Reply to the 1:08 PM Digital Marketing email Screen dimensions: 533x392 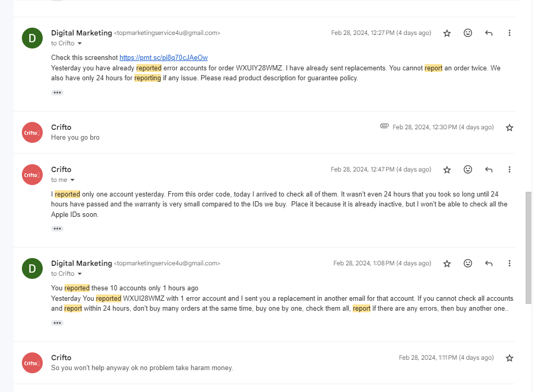489,263
